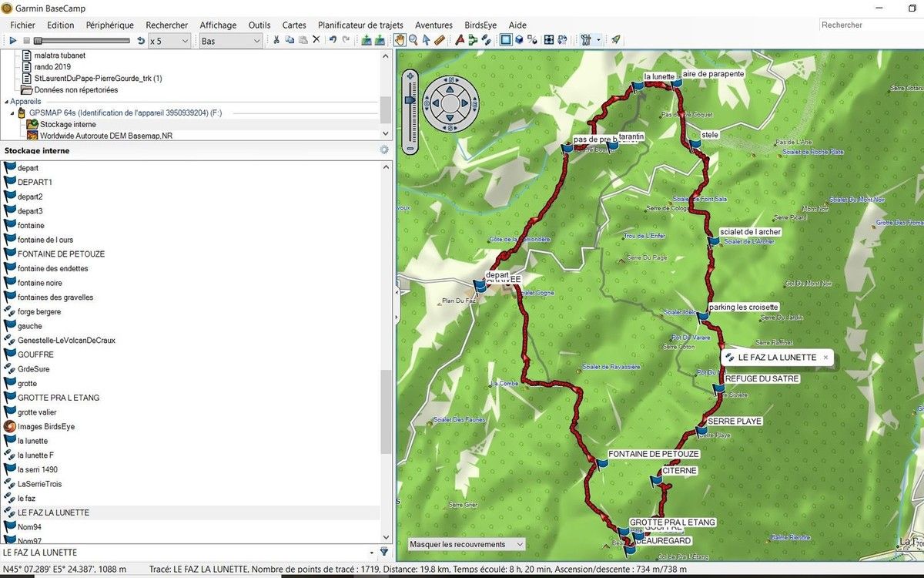Open the Périphérique menu

(110, 25)
